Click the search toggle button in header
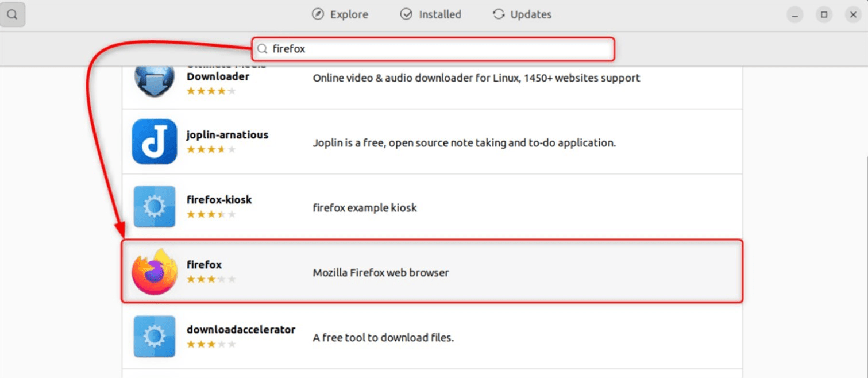The width and height of the screenshot is (868, 378). (x=12, y=14)
